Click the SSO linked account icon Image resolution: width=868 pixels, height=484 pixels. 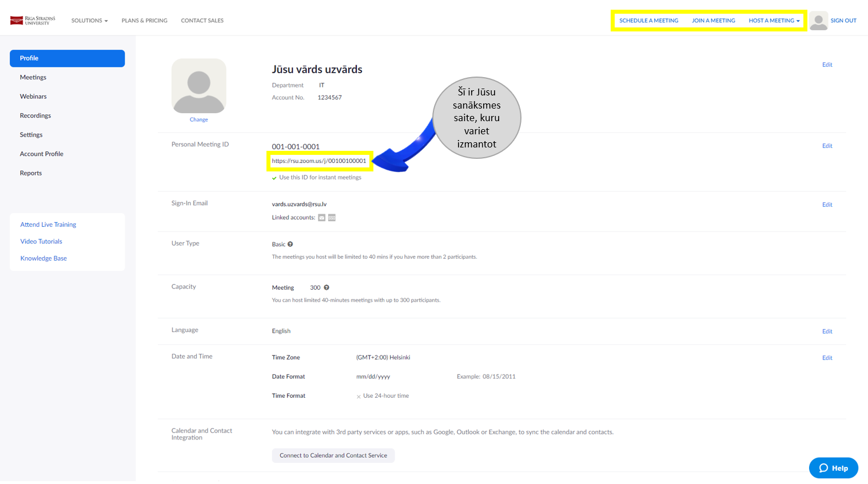coord(332,218)
